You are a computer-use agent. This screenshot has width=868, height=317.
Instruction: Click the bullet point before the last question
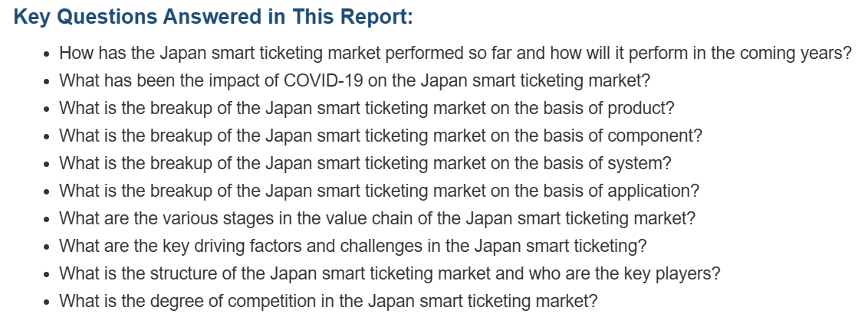coord(47,302)
